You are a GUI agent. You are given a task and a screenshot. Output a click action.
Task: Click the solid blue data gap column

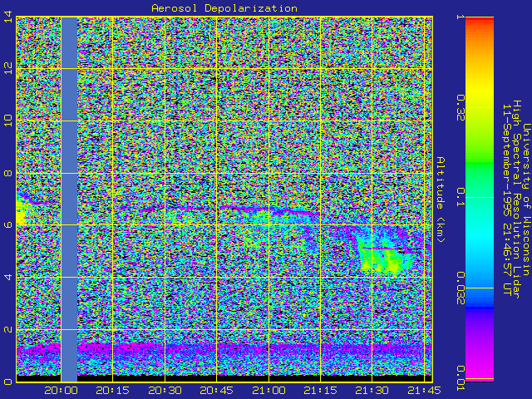[x=69, y=199]
